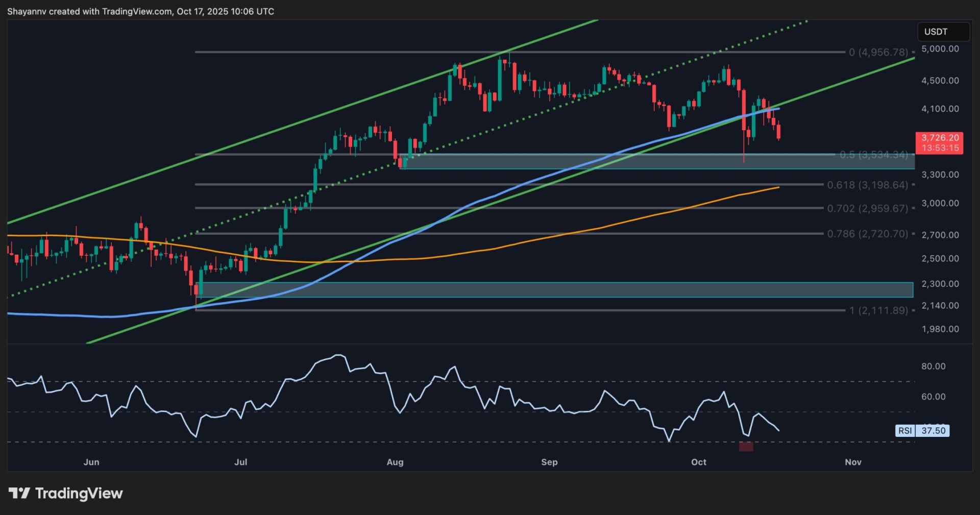Click the USDT currency badge
This screenshot has height=515, width=980.
[942, 31]
